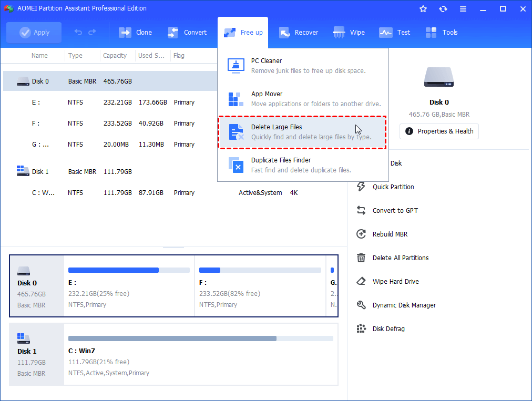The image size is (532, 401).
Task: Click the Redo arrow icon
Action: pyautogui.click(x=92, y=32)
